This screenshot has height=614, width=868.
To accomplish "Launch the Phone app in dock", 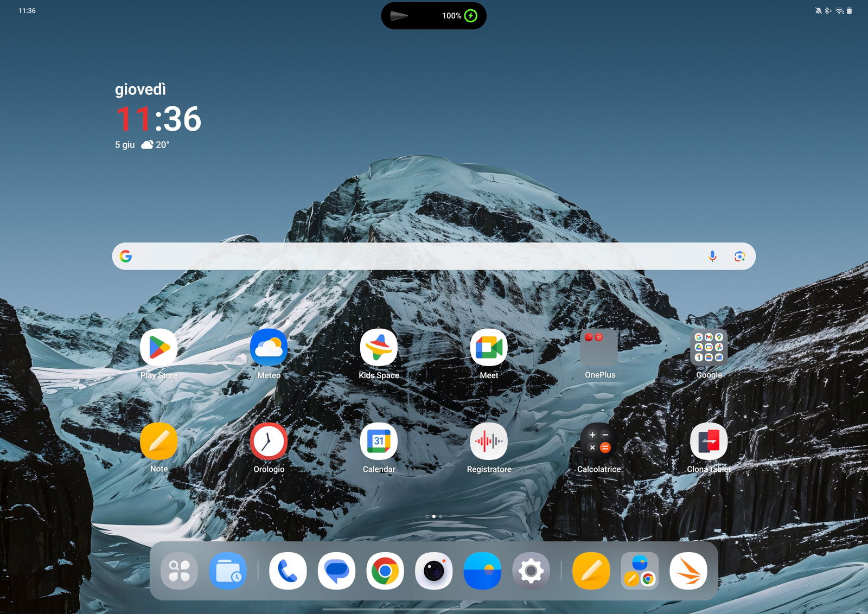I will click(x=288, y=571).
